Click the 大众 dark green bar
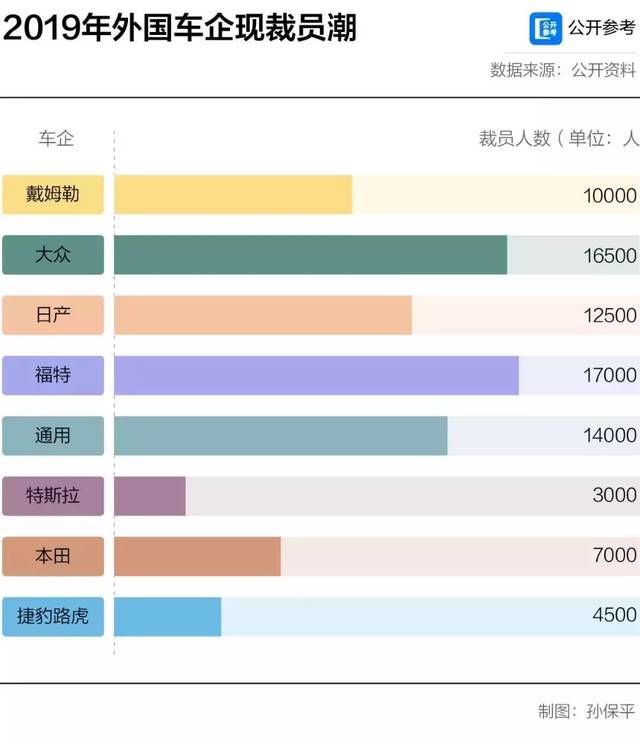Viewport: 640px width, 741px height. coord(311,255)
